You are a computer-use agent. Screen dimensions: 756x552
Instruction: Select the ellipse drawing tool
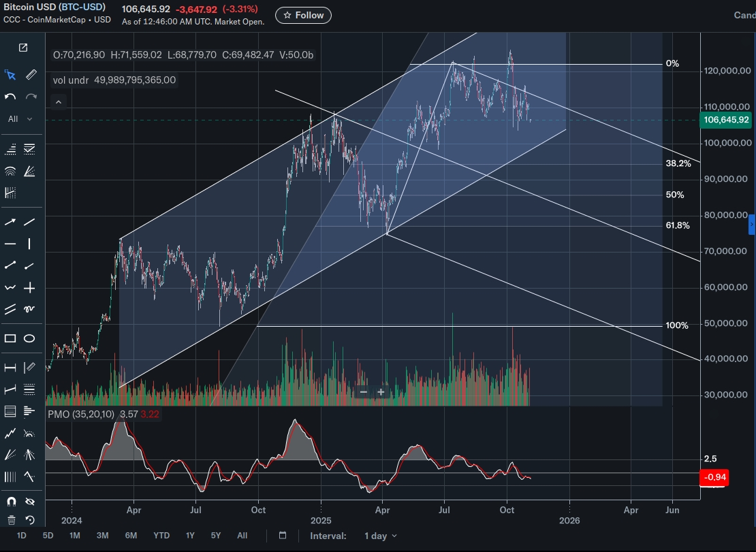pyautogui.click(x=29, y=338)
